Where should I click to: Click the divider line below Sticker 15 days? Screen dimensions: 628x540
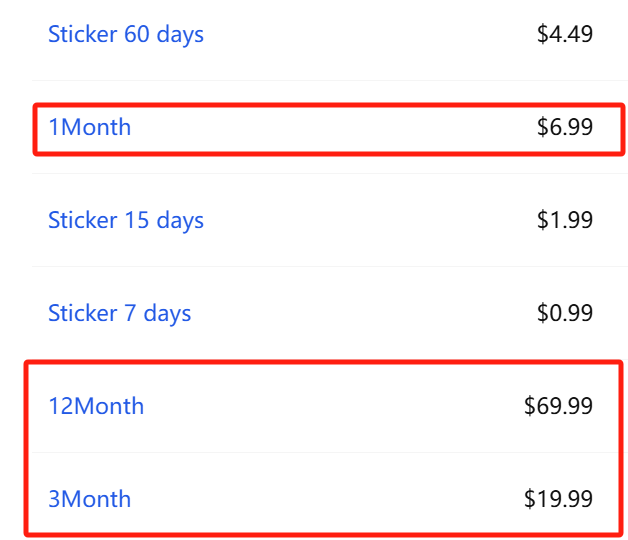(320, 267)
